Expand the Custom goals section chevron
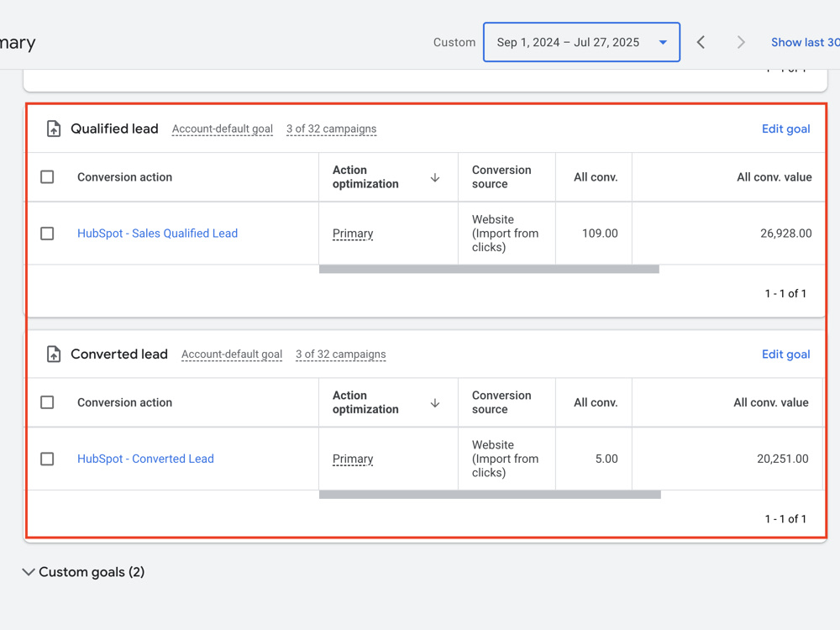The height and width of the screenshot is (630, 840). coord(29,572)
